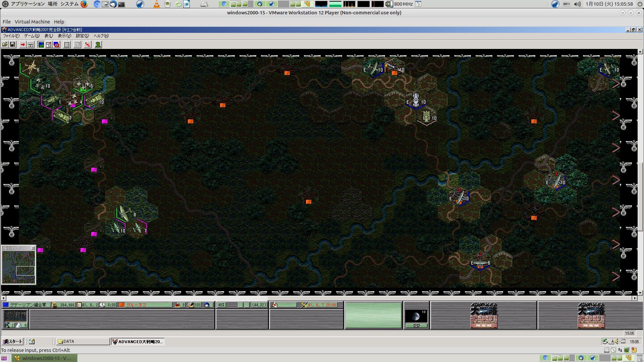Viewport: 644px width, 362px height.
Task: Open the 設定(S) menu
Action: coord(82,36)
